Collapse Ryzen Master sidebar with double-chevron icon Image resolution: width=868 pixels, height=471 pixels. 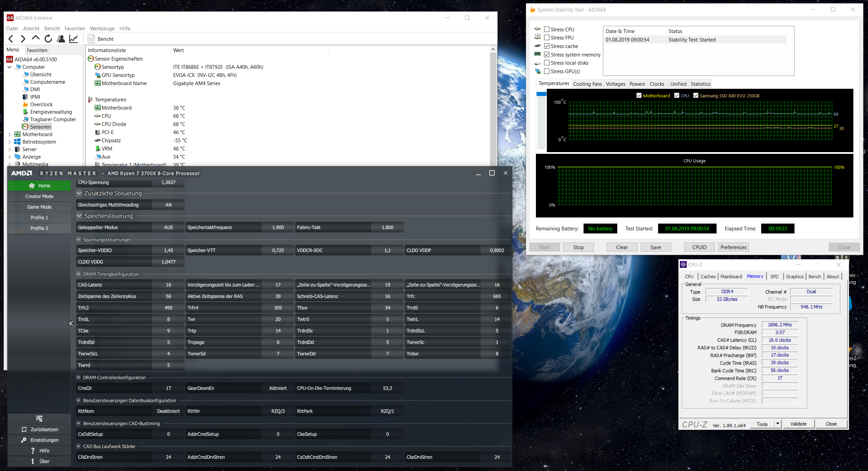[71, 323]
